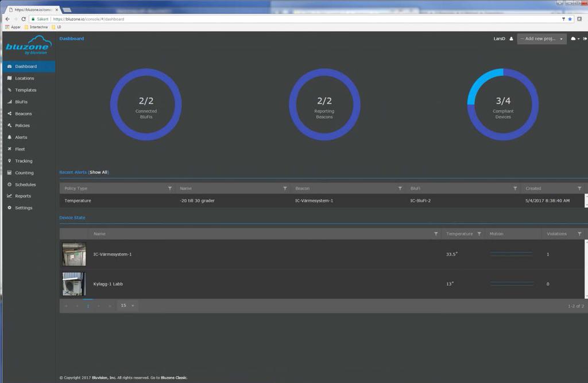The image size is (588, 383).
Task: Click the user profile icon beside LarsD
Action: [511, 38]
